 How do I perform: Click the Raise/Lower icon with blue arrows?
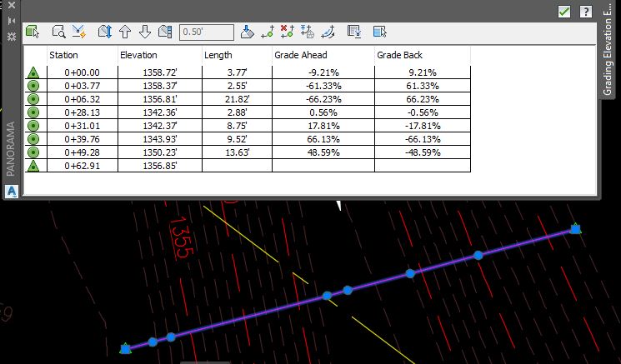105,32
